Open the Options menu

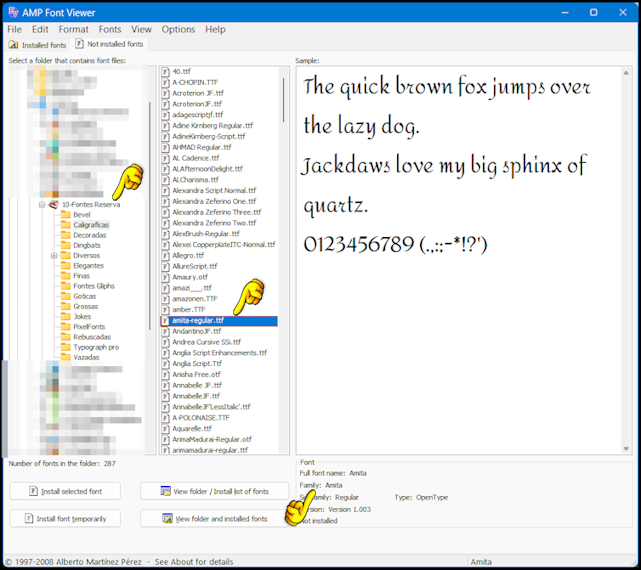coord(178,30)
